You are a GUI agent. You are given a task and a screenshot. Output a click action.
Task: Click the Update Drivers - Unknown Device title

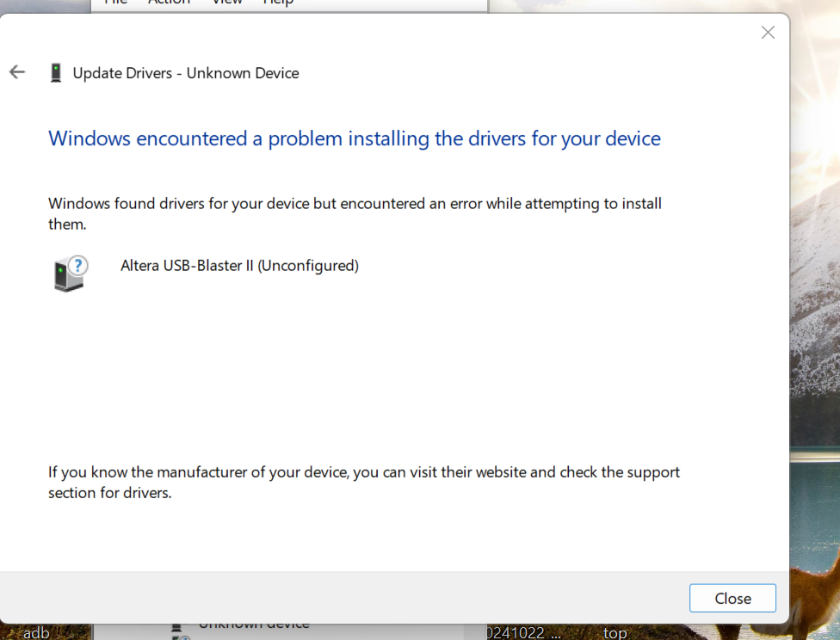point(186,73)
